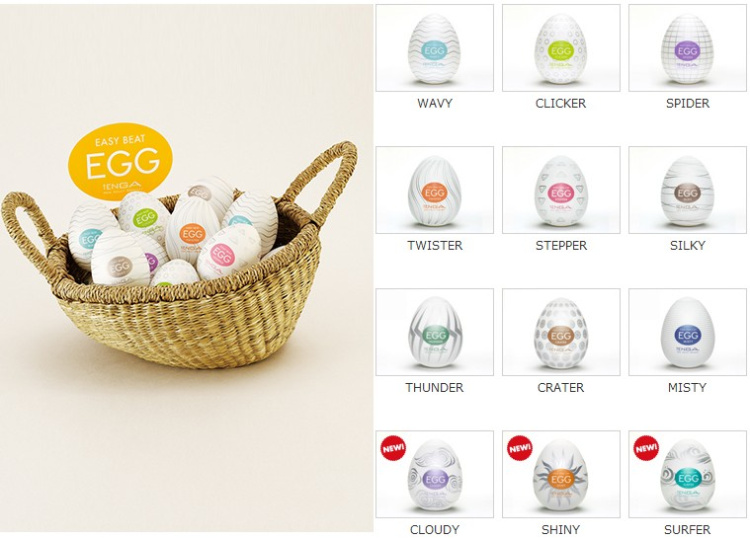Pick the THUNDER egg product image

434,332
